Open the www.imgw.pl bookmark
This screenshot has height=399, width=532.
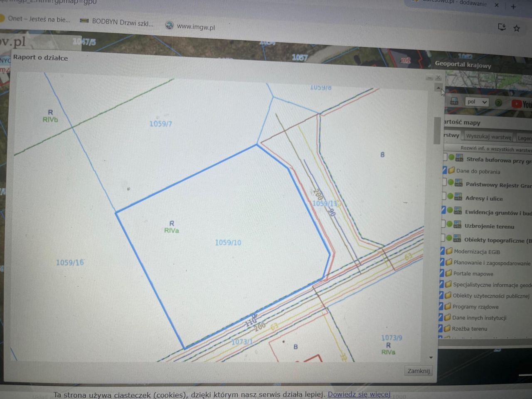tap(190, 26)
